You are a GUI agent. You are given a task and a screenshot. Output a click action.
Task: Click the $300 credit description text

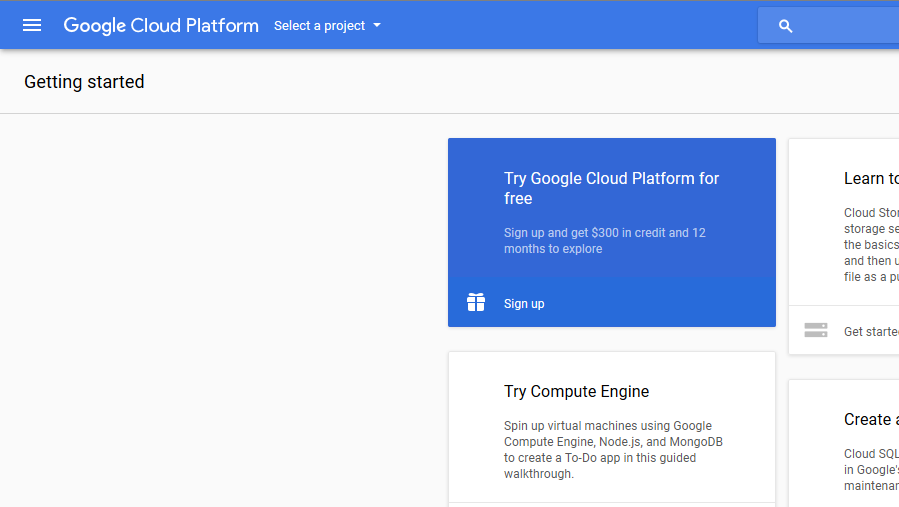[604, 240]
